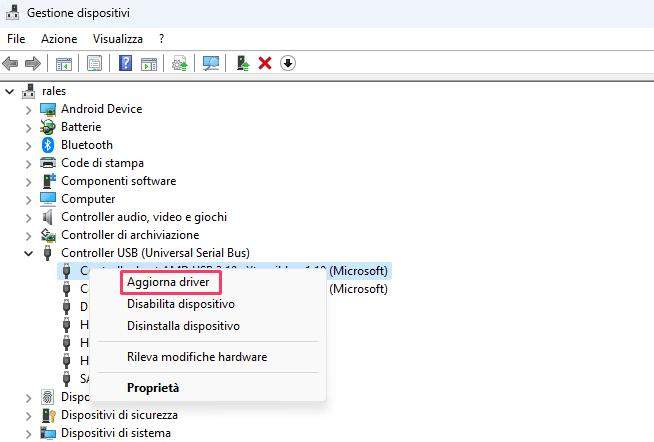Click the Componenti software category icon
This screenshot has height=442, width=654.
tap(49, 181)
